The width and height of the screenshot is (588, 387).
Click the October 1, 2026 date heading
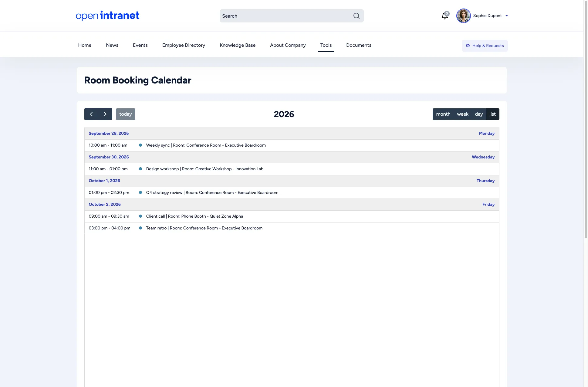104,181
